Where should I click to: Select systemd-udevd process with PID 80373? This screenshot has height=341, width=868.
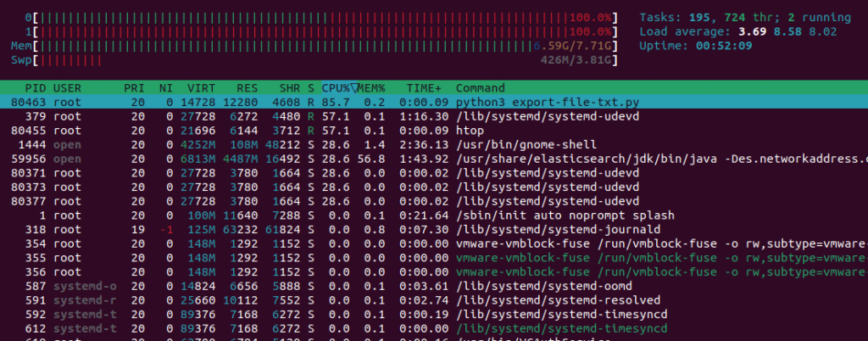pyautogui.click(x=434, y=187)
